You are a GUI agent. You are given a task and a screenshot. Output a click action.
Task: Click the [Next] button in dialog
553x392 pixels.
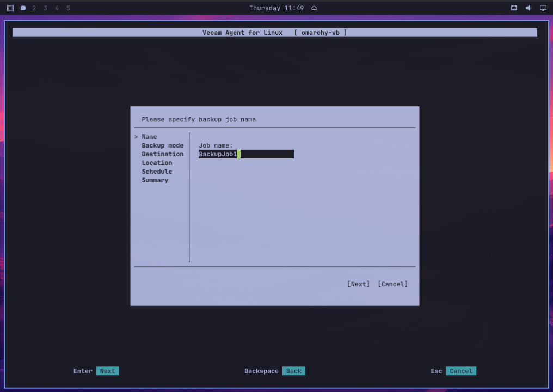click(x=359, y=284)
